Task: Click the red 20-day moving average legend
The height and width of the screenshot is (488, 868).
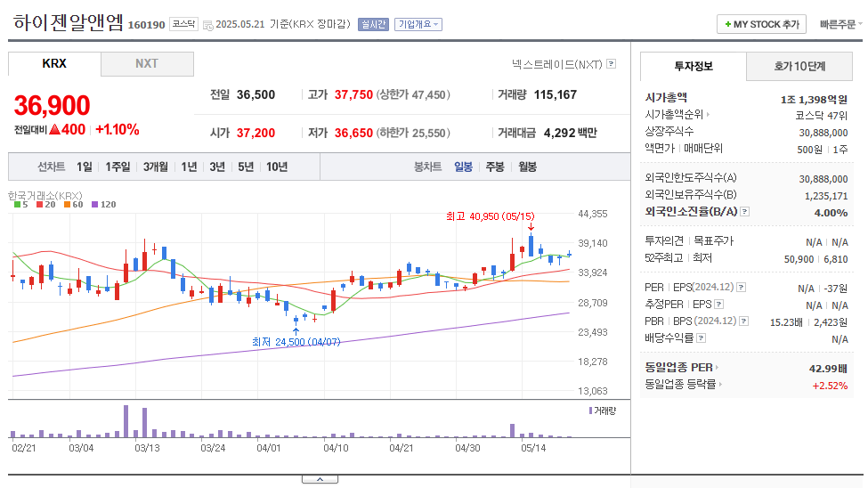Action: pos(46,205)
